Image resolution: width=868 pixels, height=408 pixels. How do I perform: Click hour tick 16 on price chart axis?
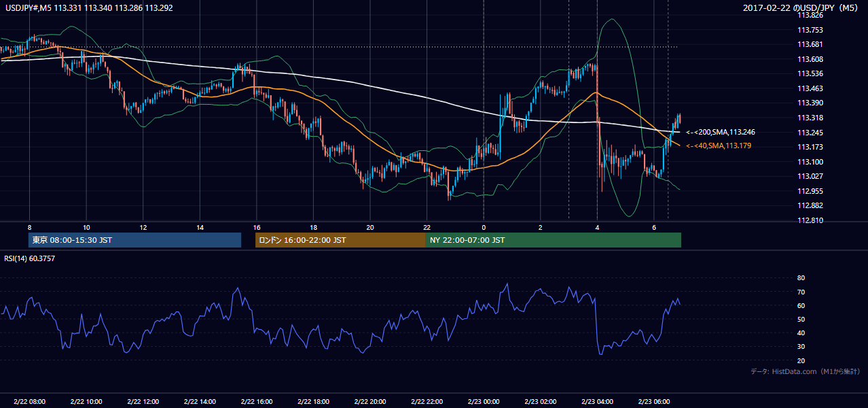click(256, 227)
